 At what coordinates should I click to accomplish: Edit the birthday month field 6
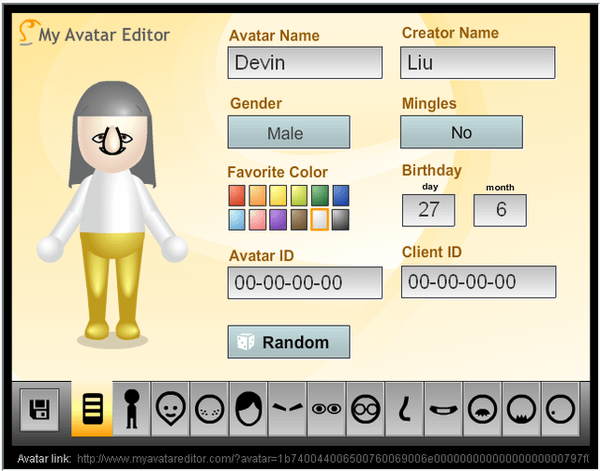[500, 210]
